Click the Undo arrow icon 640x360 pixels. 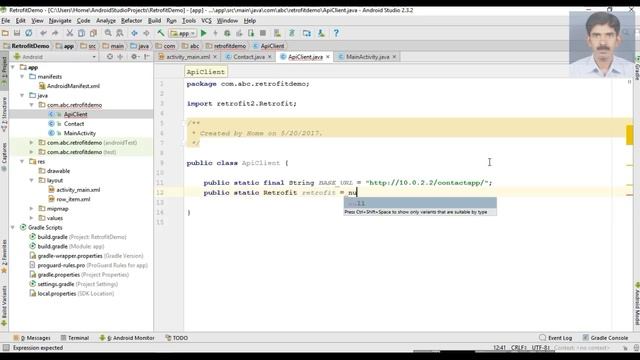pyautogui.click(x=43, y=33)
